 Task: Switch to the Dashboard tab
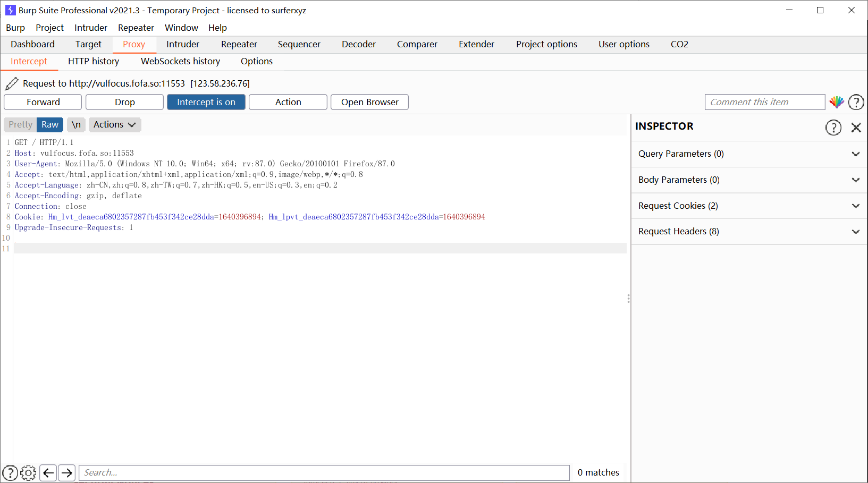coord(32,44)
